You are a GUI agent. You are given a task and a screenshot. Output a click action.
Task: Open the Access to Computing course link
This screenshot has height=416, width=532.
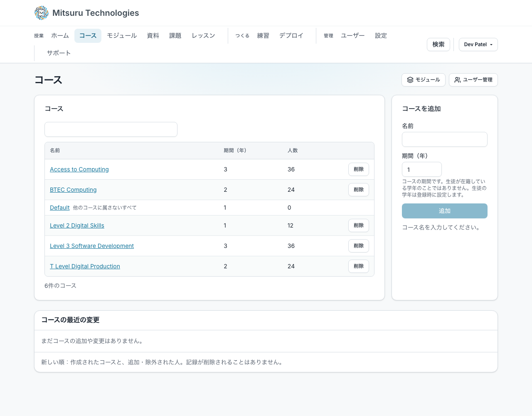[79, 169]
